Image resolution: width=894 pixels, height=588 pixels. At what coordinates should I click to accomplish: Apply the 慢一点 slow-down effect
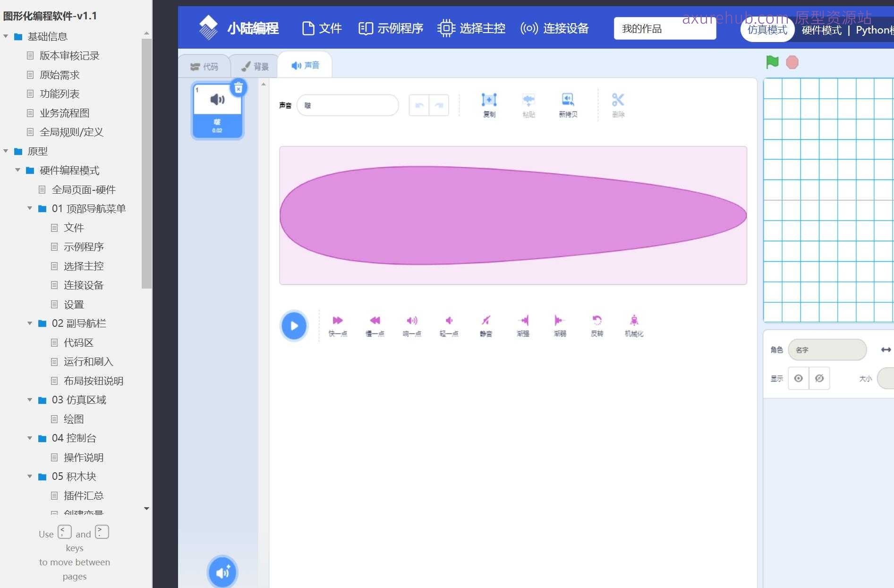375,325
